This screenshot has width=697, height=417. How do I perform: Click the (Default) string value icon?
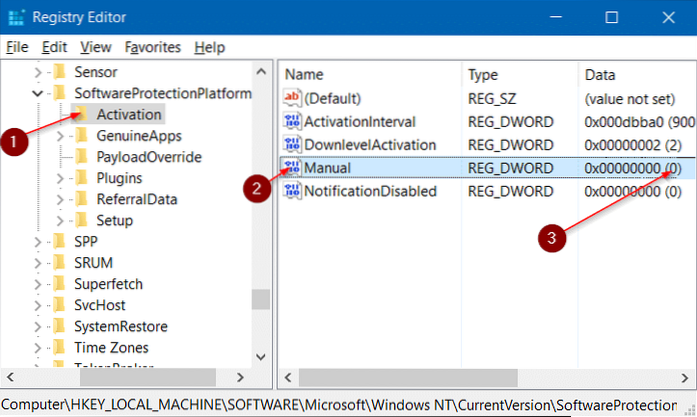(293, 98)
